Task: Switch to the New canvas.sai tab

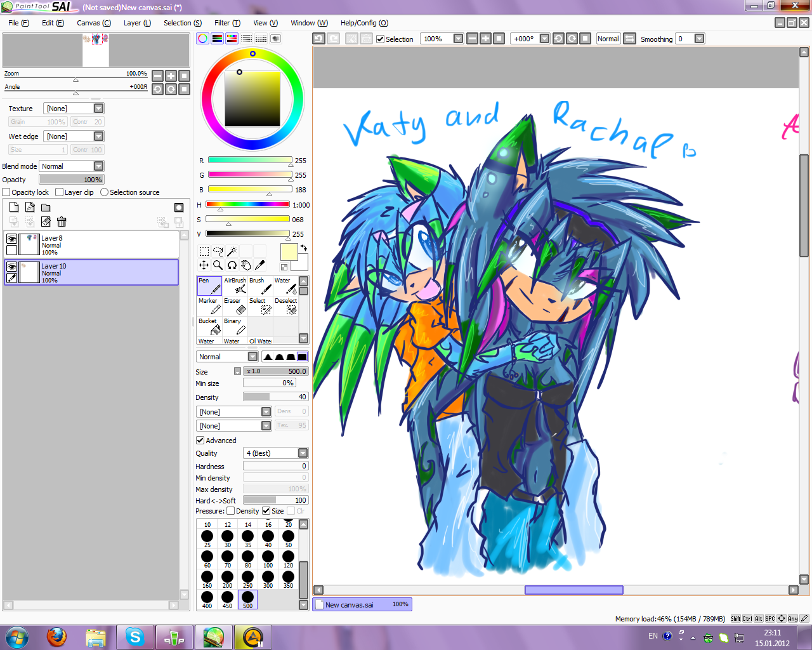Action: tap(362, 604)
